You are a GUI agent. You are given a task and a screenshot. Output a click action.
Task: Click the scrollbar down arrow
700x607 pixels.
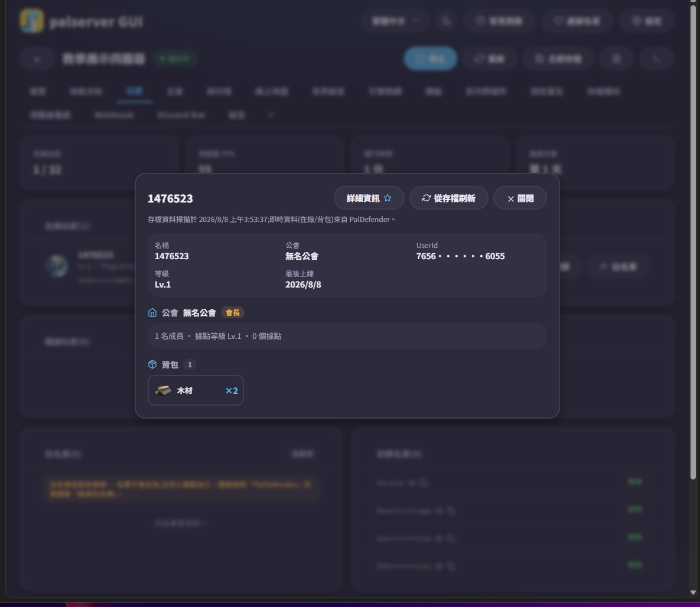[693, 592]
